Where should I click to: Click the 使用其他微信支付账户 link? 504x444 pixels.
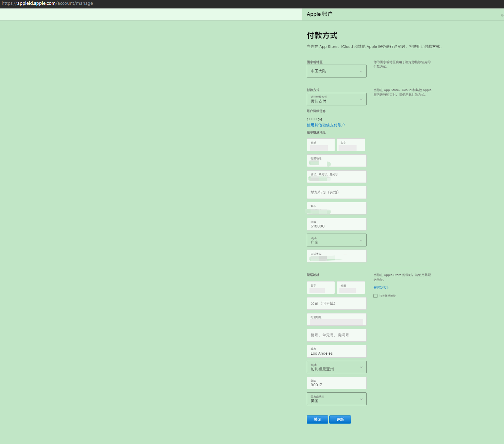pyautogui.click(x=326, y=125)
